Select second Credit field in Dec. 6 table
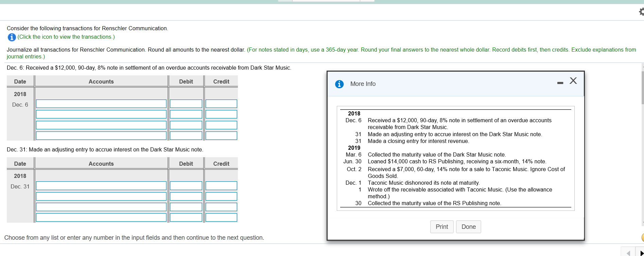Image resolution: width=644 pixels, height=256 pixels. pyautogui.click(x=221, y=114)
